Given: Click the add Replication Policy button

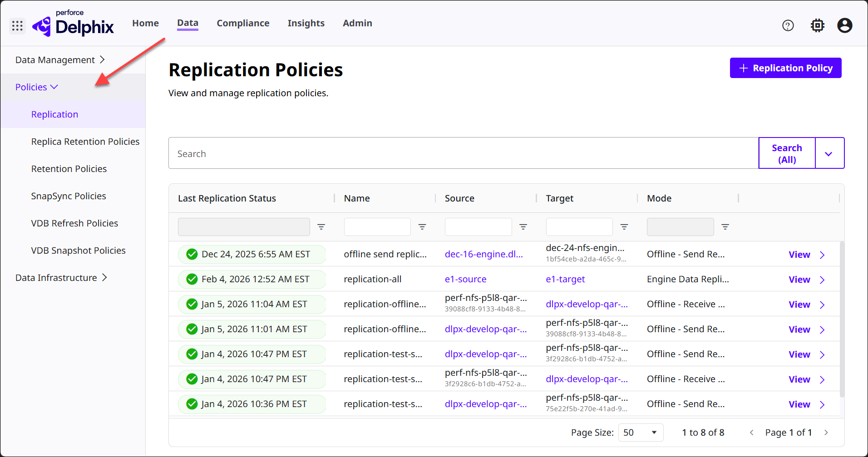Looking at the screenshot, I should pos(785,68).
